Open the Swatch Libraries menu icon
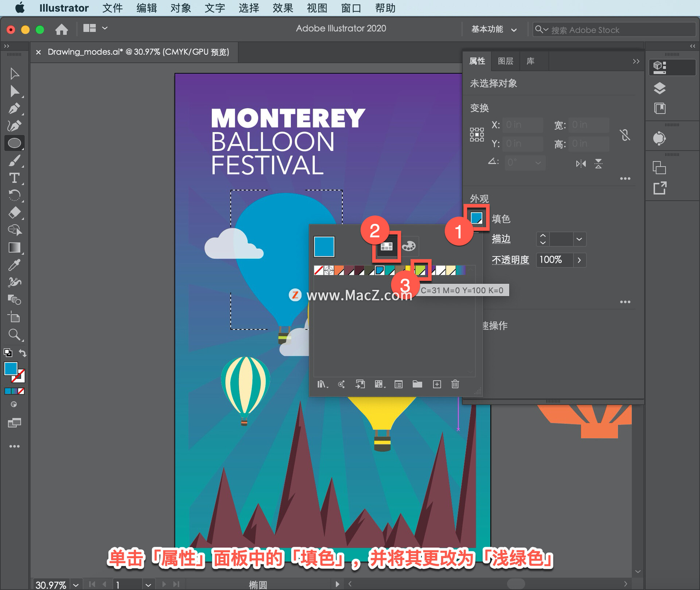This screenshot has height=590, width=700. coord(322,384)
